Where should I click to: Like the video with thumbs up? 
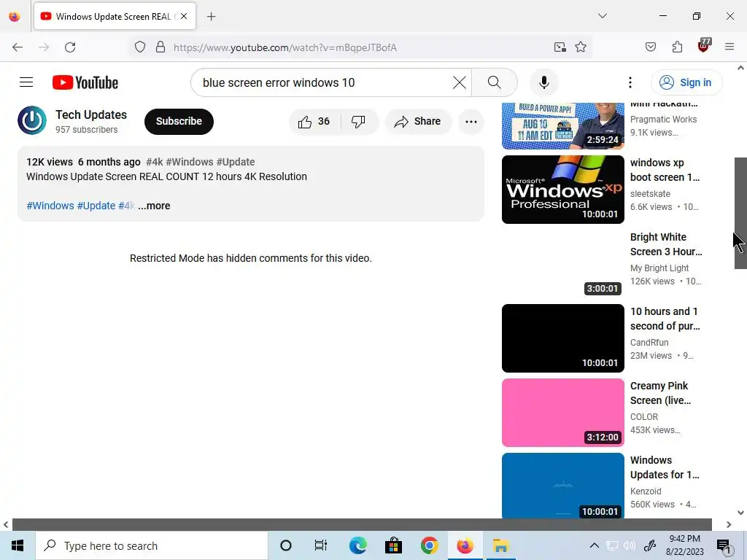pyautogui.click(x=314, y=122)
